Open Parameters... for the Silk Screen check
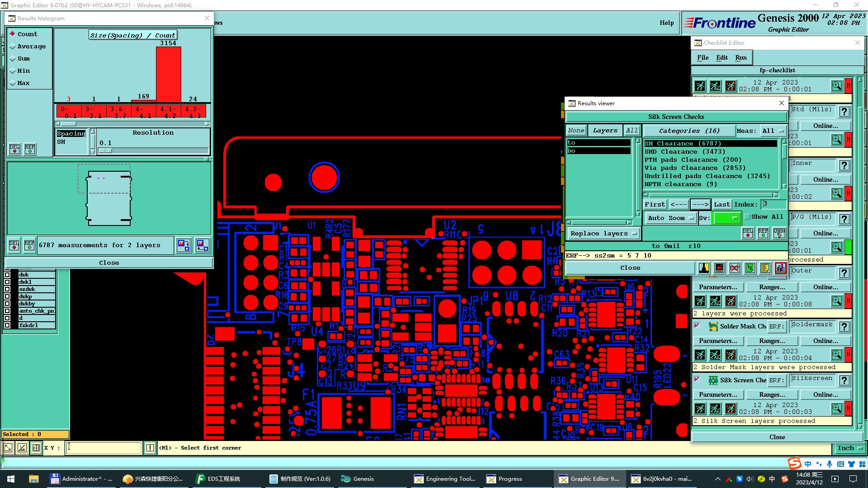Screen dimensions: 868x488 point(718,395)
